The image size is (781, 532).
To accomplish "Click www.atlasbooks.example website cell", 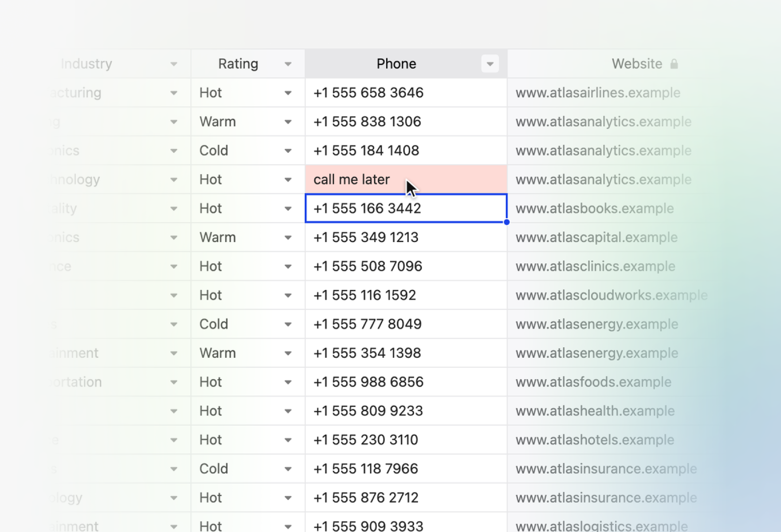I will (x=595, y=208).
